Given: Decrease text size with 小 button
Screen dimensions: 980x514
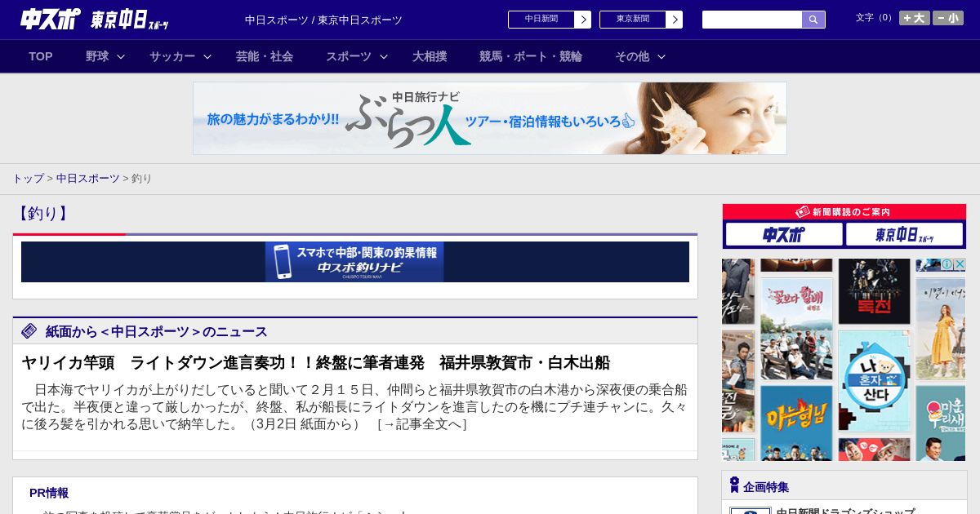Looking at the screenshot, I should (x=948, y=18).
